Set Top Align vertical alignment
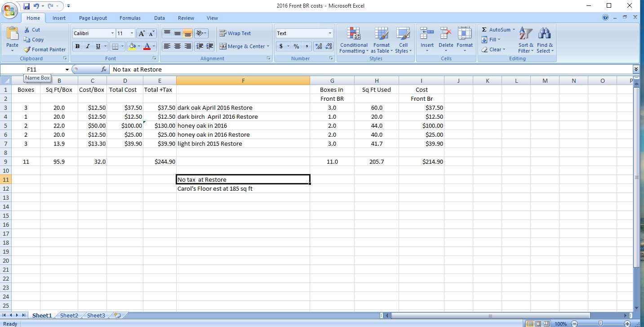 [x=167, y=33]
